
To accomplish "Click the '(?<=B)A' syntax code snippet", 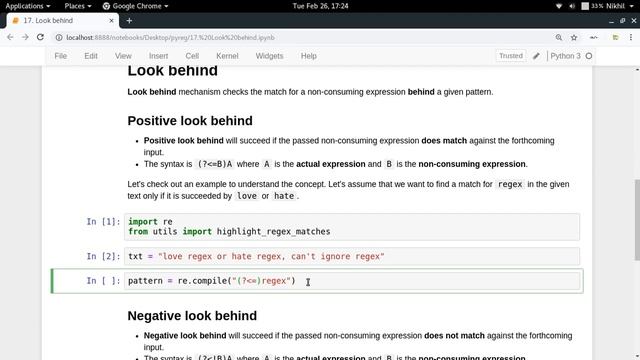I will point(215,164).
